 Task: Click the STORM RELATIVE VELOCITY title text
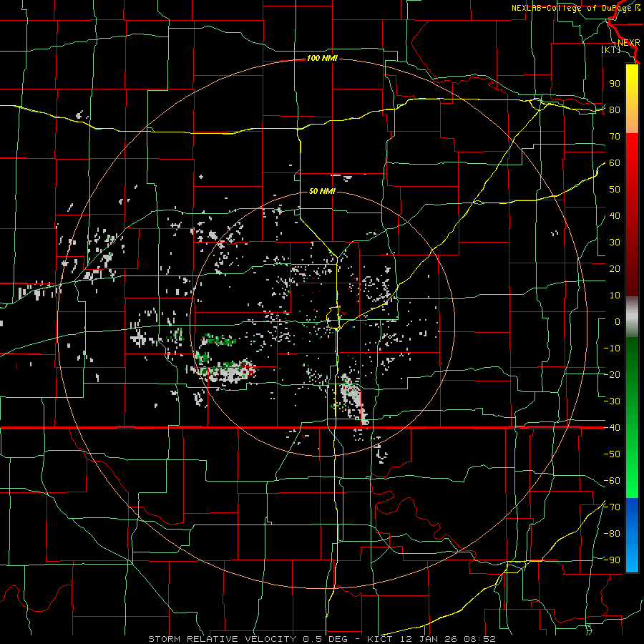223,639
